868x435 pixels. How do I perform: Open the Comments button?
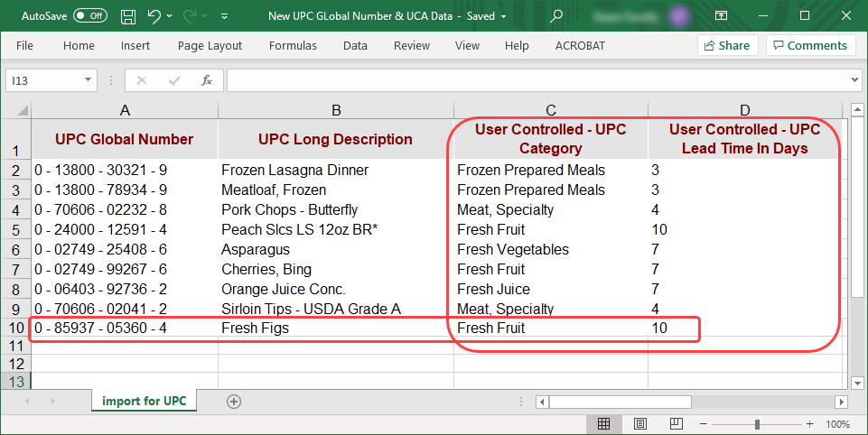tap(810, 46)
